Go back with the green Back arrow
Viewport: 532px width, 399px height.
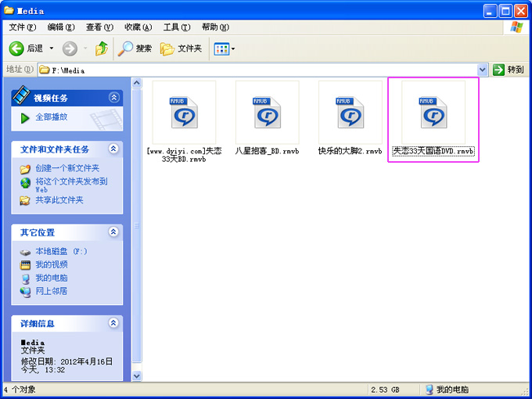click(x=16, y=49)
